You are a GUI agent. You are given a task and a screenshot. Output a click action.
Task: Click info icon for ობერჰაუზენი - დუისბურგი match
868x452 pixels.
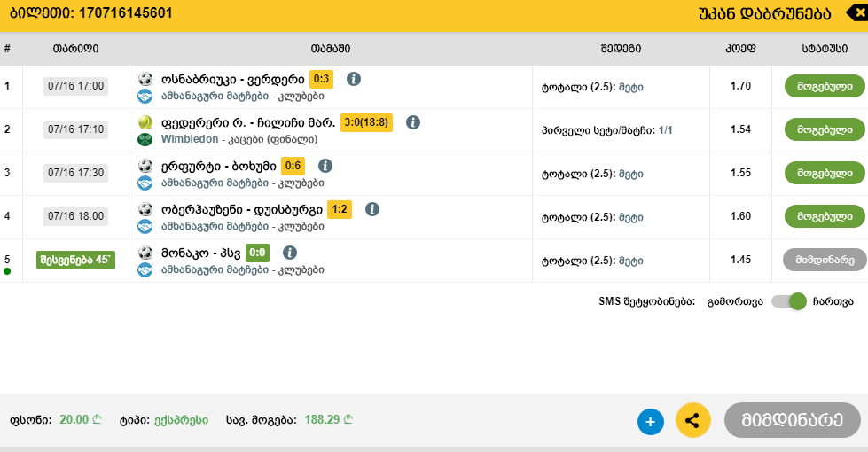[x=372, y=209]
